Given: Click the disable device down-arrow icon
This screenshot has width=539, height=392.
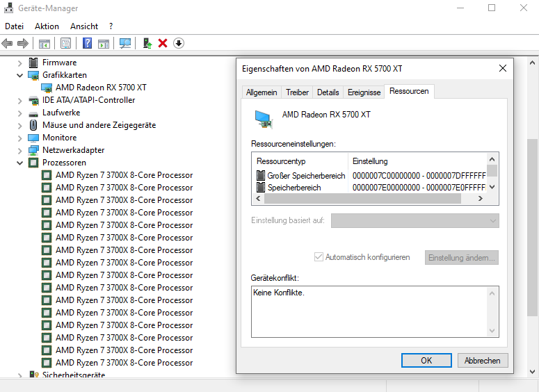Looking at the screenshot, I should (x=179, y=43).
